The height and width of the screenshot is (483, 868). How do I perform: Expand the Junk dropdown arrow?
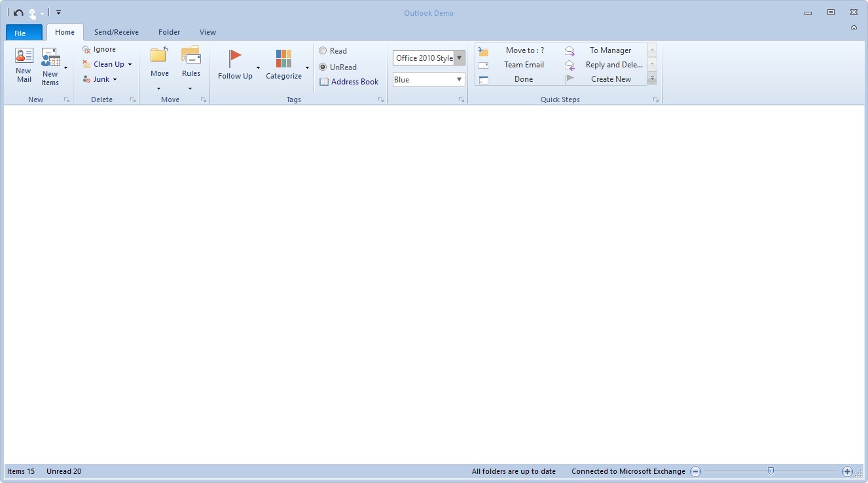tap(115, 80)
